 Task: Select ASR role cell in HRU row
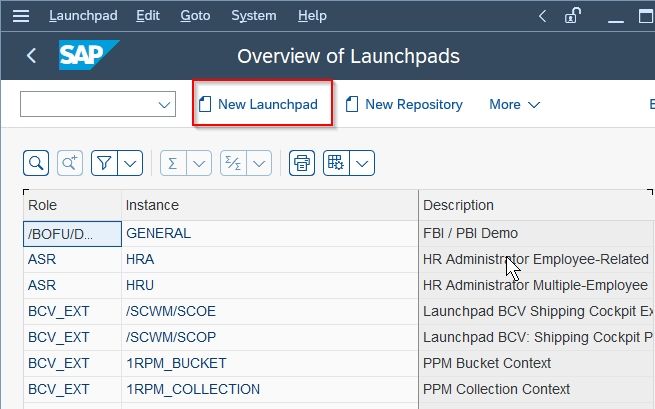point(72,285)
